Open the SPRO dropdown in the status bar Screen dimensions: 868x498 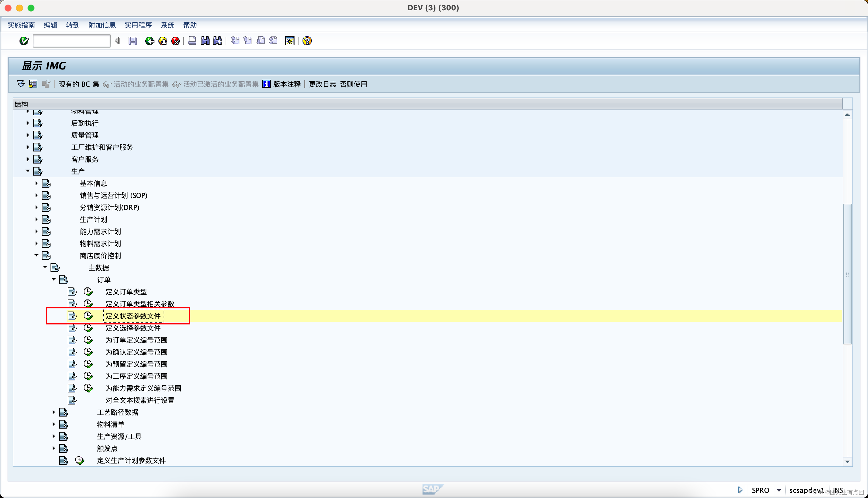779,490
